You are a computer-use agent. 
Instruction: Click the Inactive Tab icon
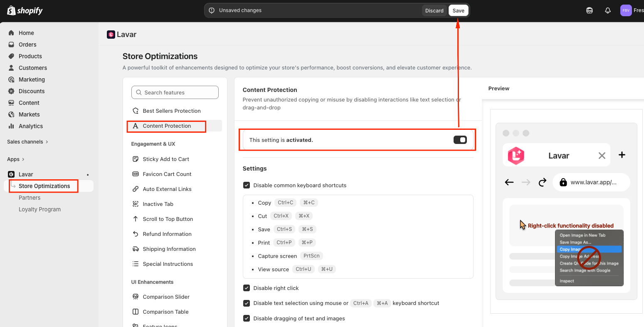coord(136,204)
